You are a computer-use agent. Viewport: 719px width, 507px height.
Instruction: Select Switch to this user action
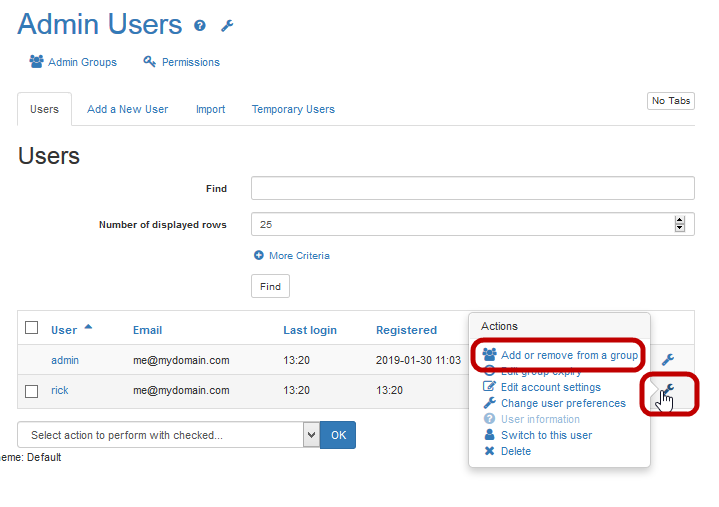545,435
